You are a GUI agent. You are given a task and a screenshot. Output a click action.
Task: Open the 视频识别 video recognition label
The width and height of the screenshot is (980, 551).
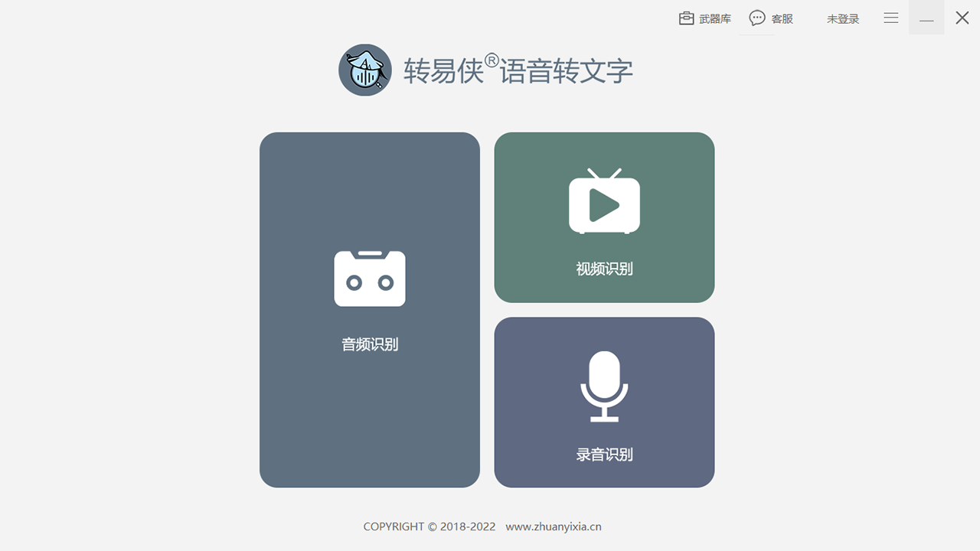click(604, 269)
